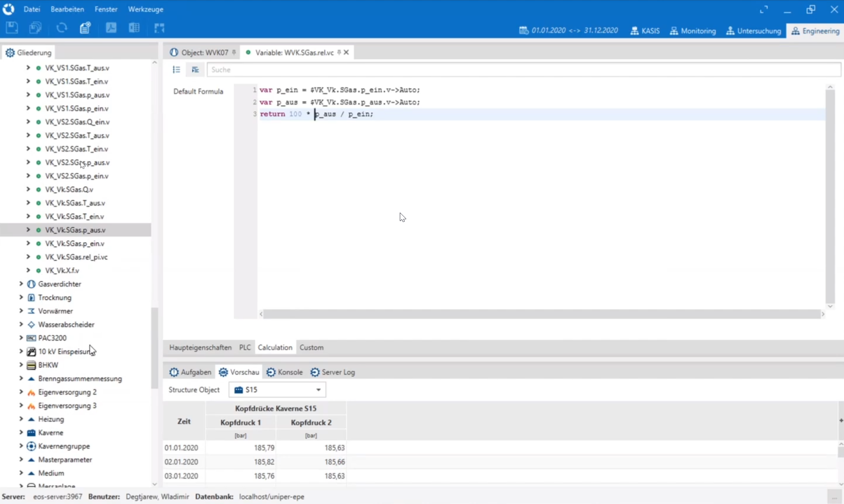Expand the Gasverdichter tree node

pos(21,284)
